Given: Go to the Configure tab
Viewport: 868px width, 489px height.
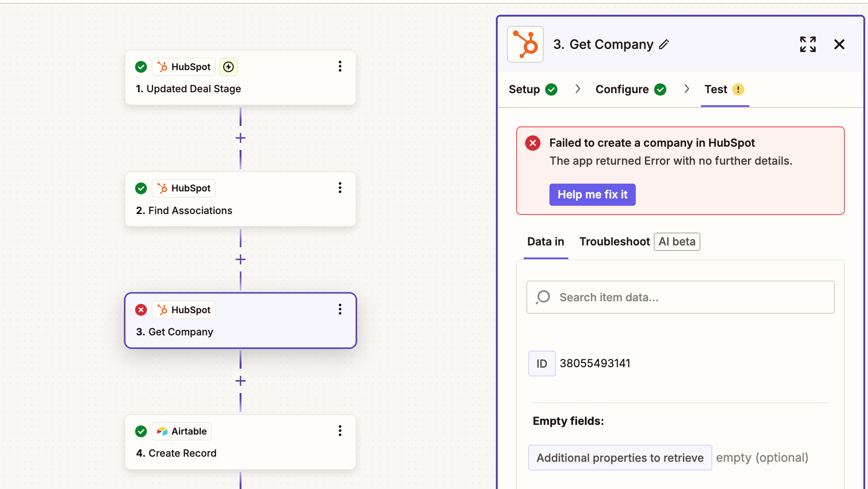Looking at the screenshot, I should pos(631,89).
